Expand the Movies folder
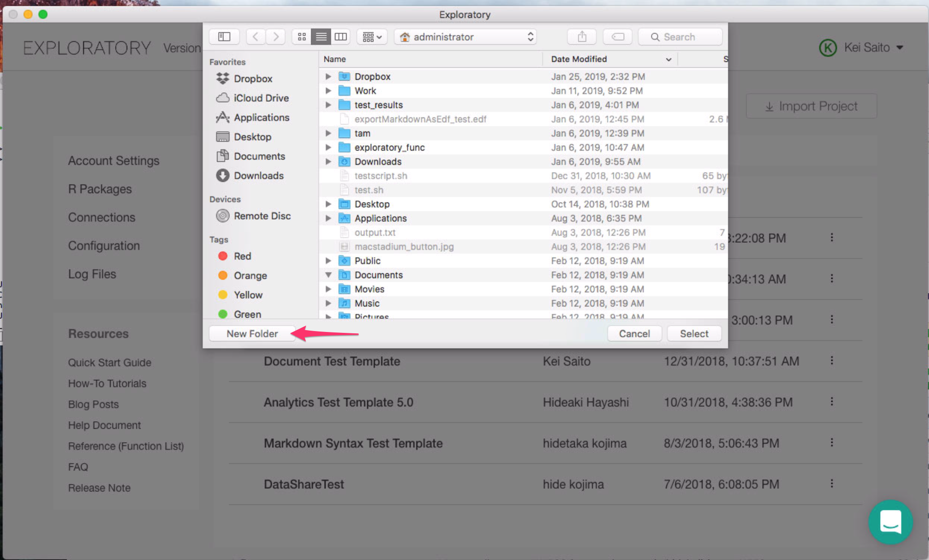Viewport: 929px width, 560px height. pyautogui.click(x=328, y=289)
